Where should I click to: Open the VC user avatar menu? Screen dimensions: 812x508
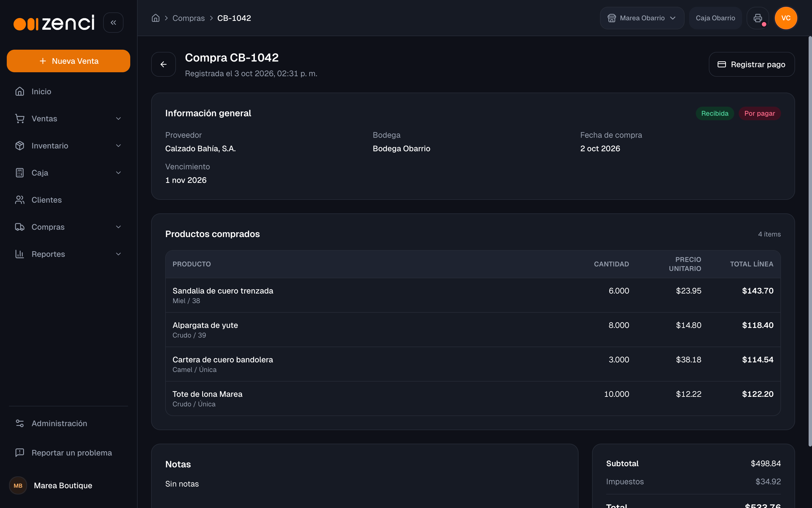(x=786, y=18)
